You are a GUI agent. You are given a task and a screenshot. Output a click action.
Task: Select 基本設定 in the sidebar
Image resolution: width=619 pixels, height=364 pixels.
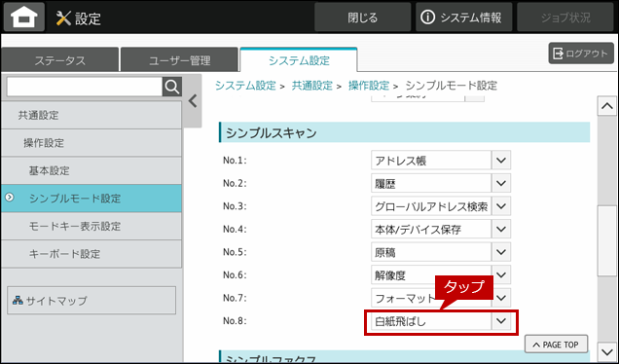(x=91, y=170)
